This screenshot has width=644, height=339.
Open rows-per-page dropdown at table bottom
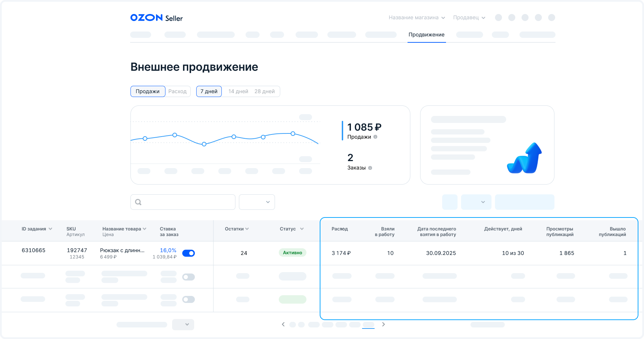pyautogui.click(x=183, y=324)
